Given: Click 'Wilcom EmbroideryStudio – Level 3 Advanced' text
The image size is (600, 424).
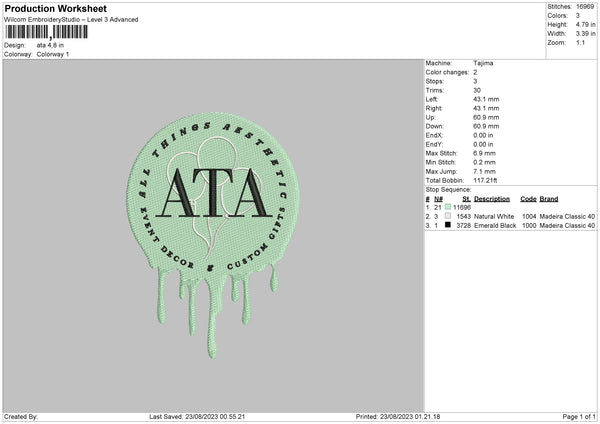Looking at the screenshot, I should (x=71, y=20).
